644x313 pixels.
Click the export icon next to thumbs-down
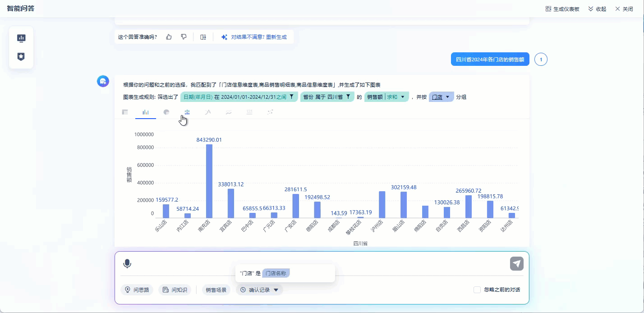click(x=203, y=37)
